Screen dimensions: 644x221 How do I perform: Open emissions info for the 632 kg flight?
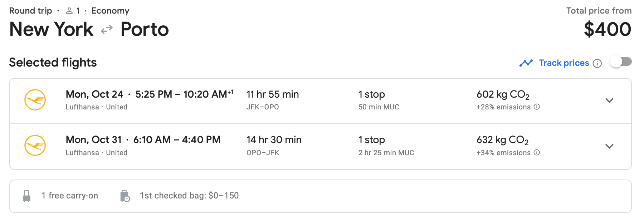[537, 152]
